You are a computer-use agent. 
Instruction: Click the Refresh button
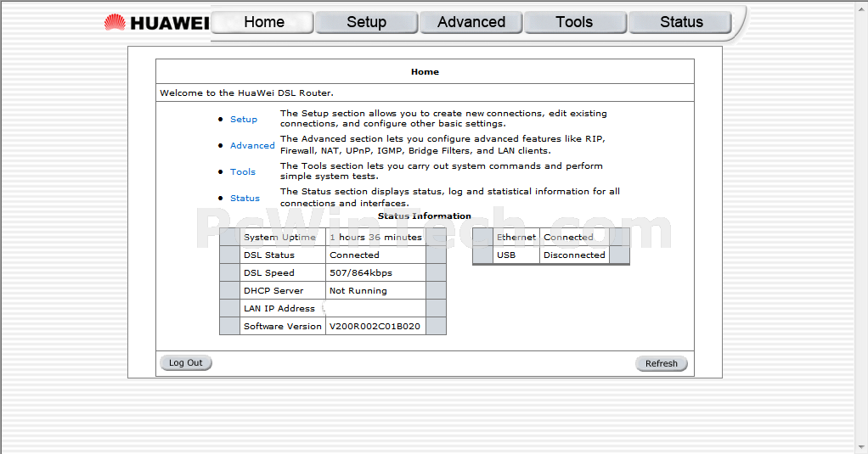[662, 363]
